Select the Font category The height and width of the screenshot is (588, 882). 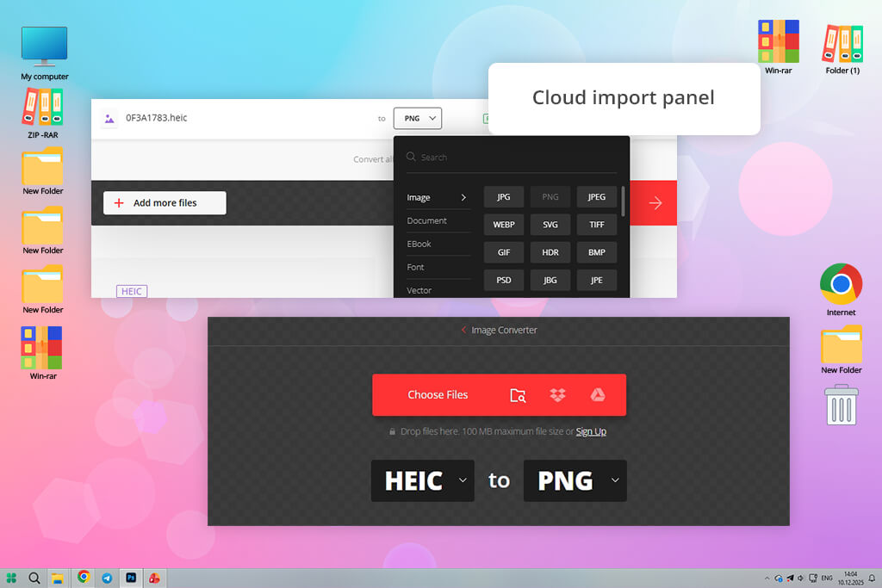tap(416, 267)
